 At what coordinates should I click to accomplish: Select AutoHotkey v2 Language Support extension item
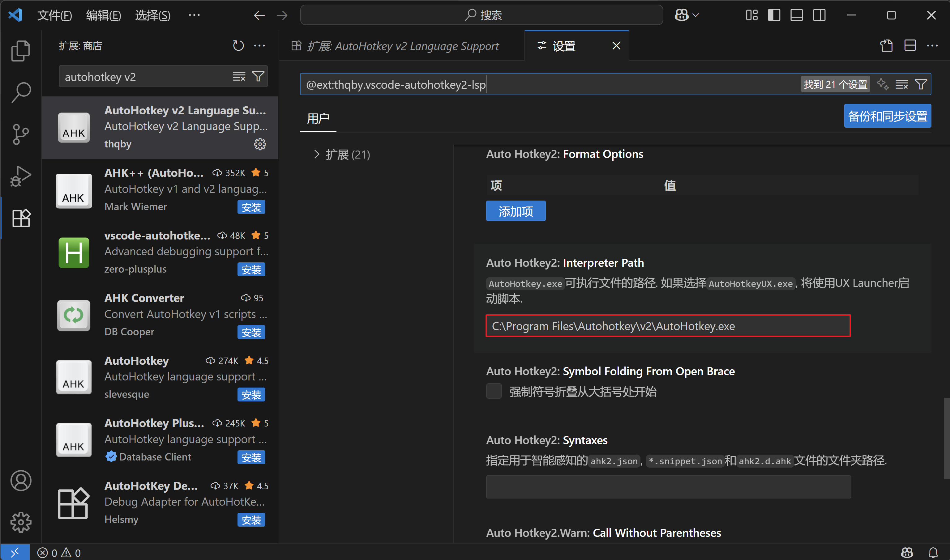(x=160, y=128)
